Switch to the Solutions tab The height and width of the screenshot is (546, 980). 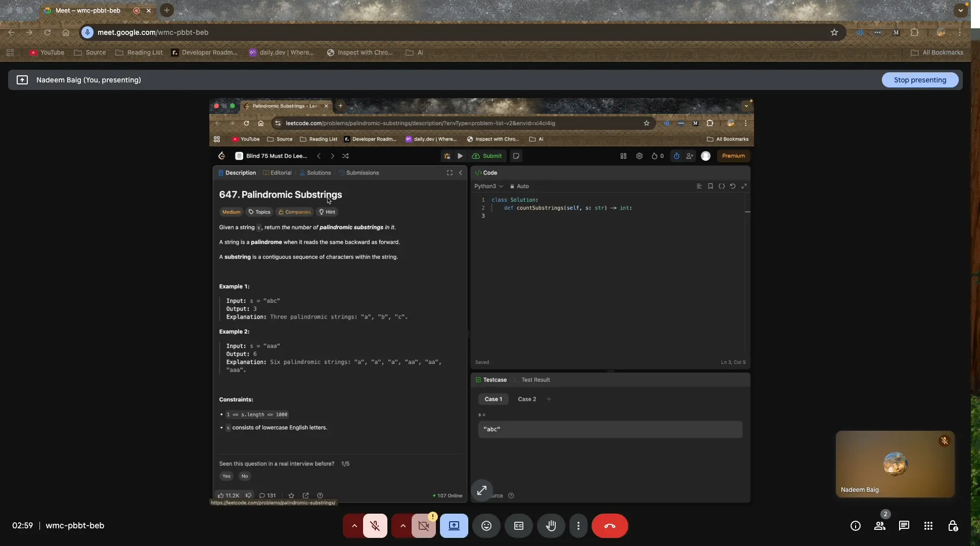pyautogui.click(x=319, y=172)
